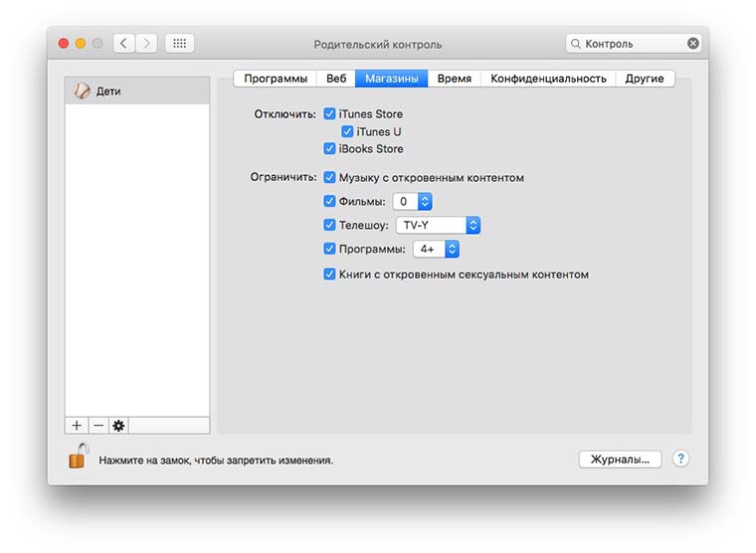
Task: Remove the user with the minus button
Action: click(x=97, y=426)
